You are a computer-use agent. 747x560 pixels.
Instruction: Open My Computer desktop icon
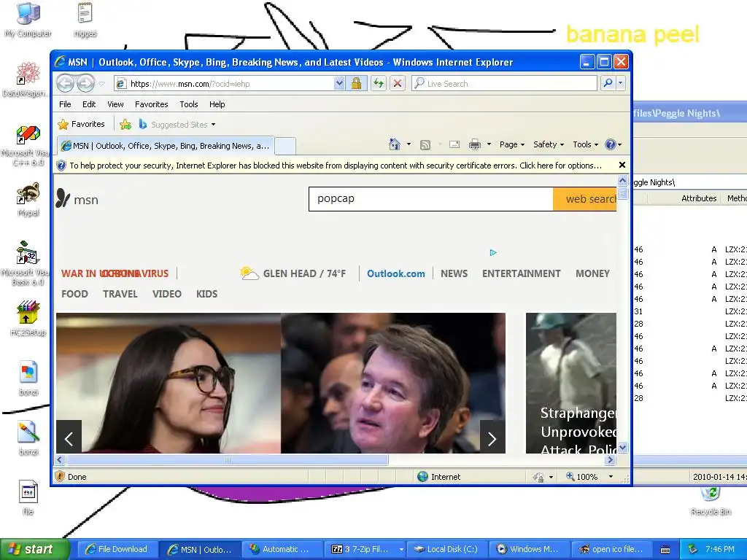(x=28, y=20)
